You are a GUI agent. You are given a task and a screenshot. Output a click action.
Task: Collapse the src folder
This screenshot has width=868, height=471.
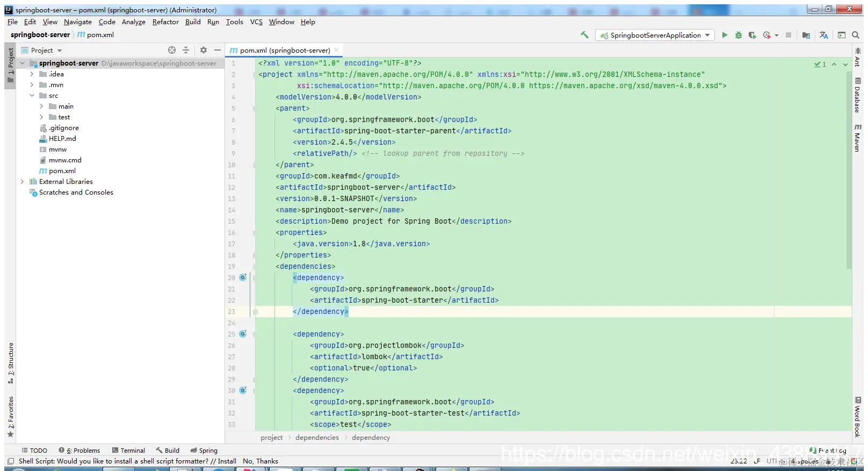(32, 96)
